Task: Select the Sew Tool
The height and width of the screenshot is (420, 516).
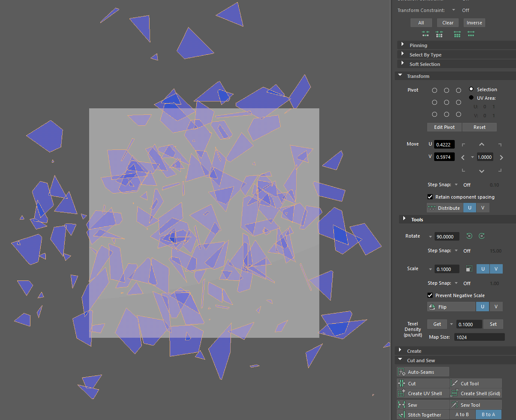Action: (x=476, y=405)
